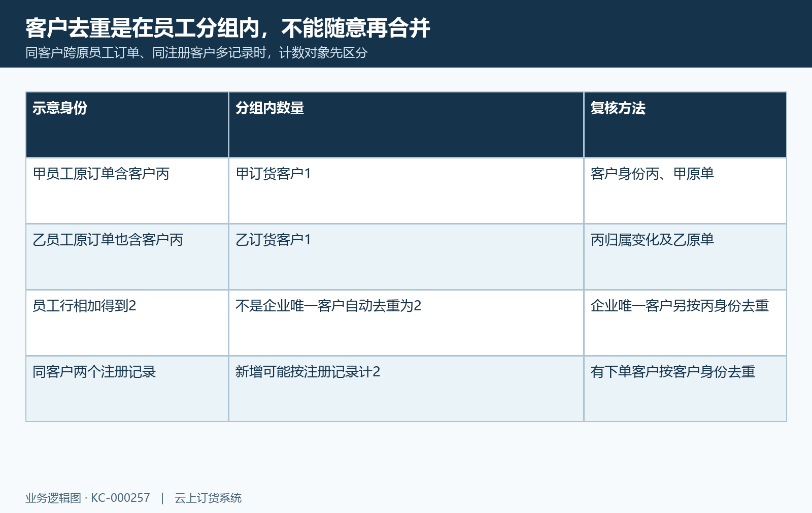Click footer text 云上订货系统
This screenshot has width=812, height=513.
pyautogui.click(x=208, y=498)
